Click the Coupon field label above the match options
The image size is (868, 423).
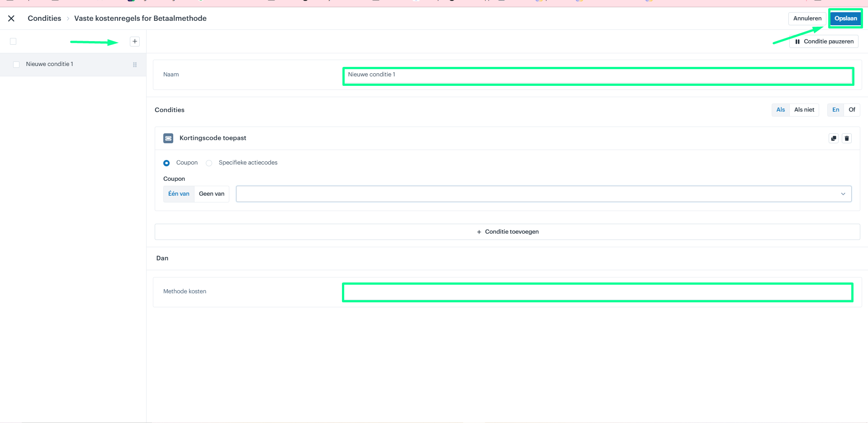click(174, 179)
